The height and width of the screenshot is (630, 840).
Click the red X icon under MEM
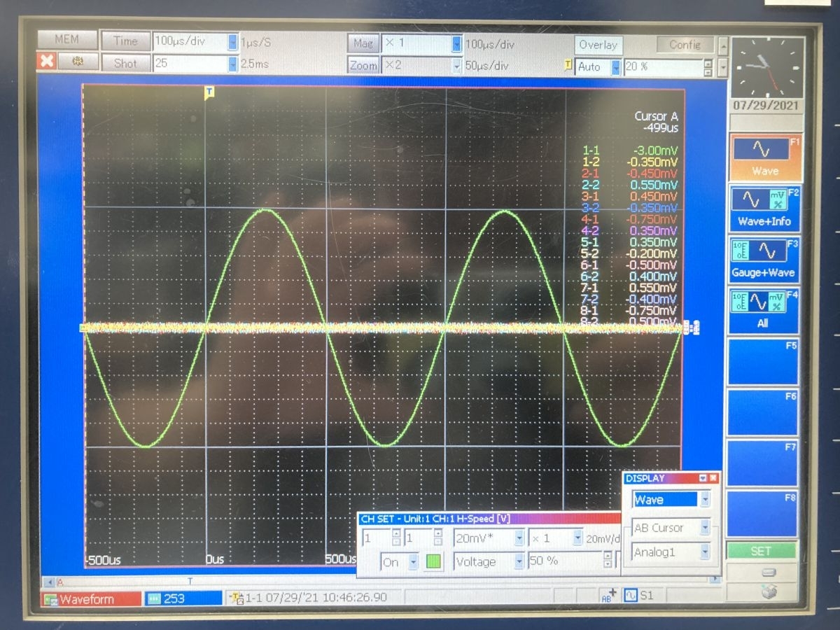(x=46, y=62)
